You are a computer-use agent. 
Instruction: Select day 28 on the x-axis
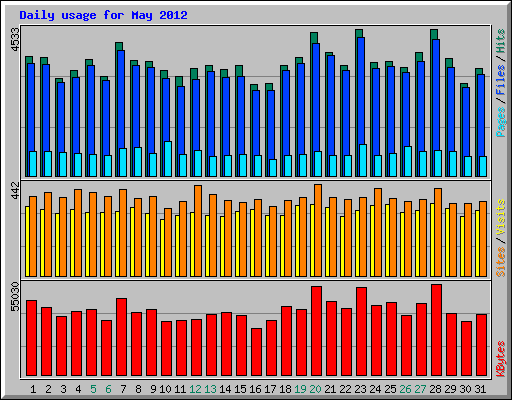(435, 389)
